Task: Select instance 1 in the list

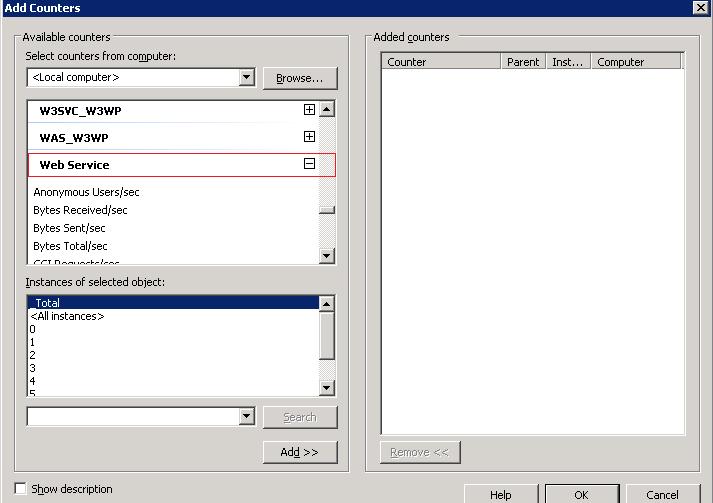Action: [173, 342]
